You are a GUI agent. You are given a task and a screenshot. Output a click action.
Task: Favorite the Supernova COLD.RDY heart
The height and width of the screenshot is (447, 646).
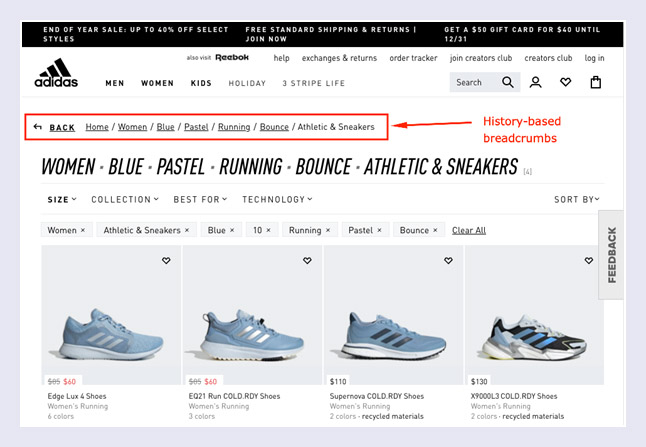click(x=448, y=261)
